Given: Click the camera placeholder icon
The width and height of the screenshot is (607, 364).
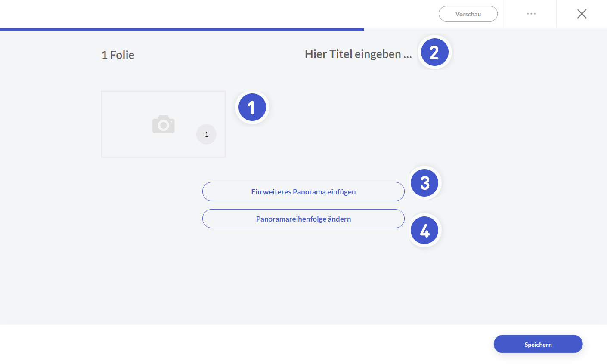Looking at the screenshot, I should [x=164, y=124].
